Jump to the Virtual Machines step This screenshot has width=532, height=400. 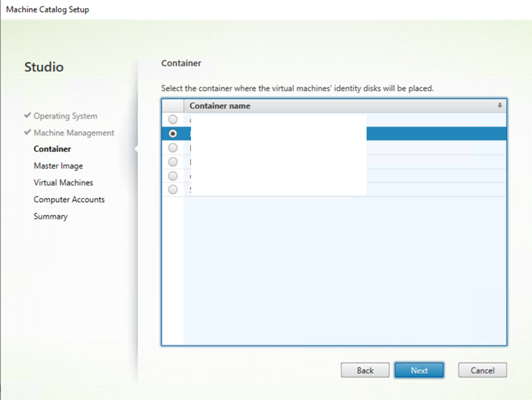tap(63, 183)
